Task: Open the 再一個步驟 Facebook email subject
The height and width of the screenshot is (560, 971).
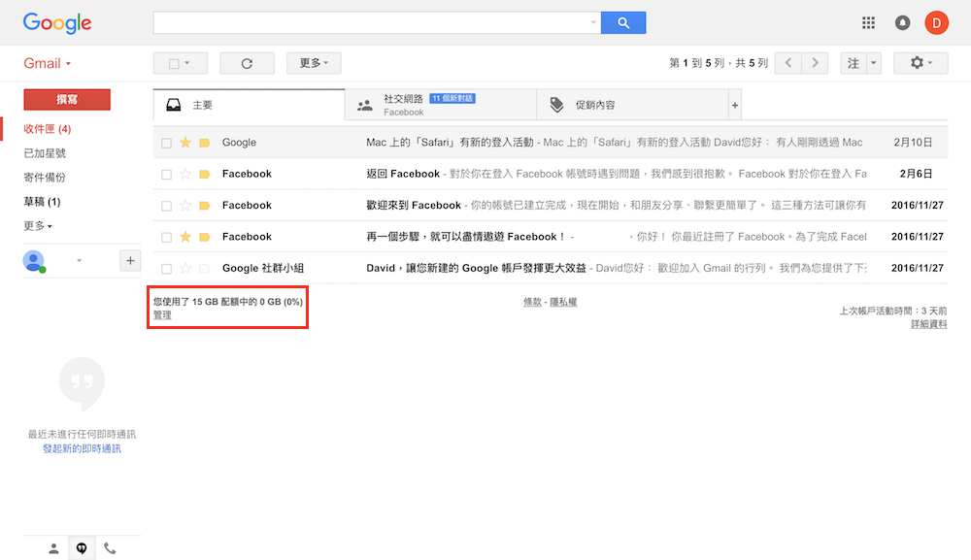Action: coord(465,237)
